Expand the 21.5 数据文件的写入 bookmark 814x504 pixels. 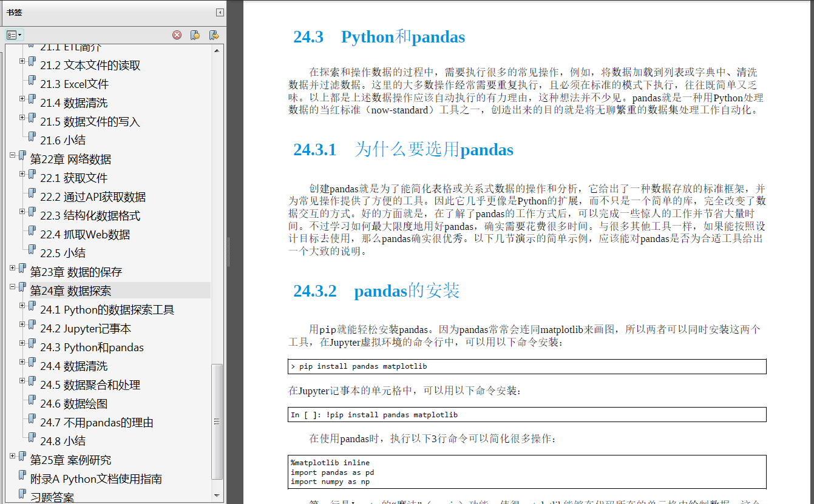click(x=22, y=117)
